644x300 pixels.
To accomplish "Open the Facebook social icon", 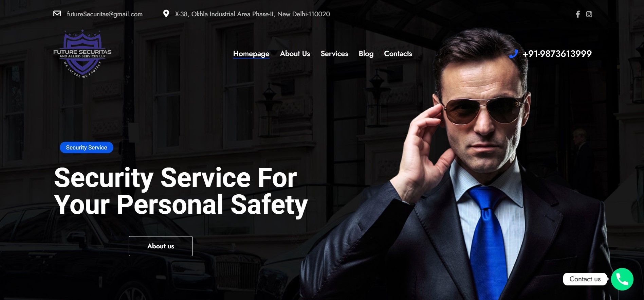I will pos(577,14).
